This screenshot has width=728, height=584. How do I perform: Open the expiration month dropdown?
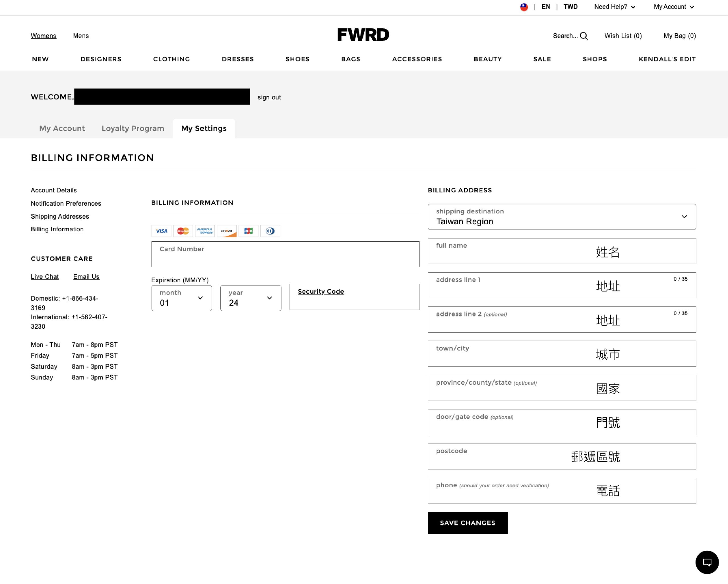tap(182, 298)
